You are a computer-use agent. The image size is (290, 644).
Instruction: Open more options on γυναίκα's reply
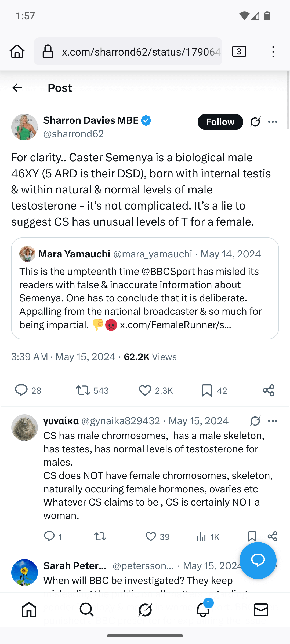[273, 421]
